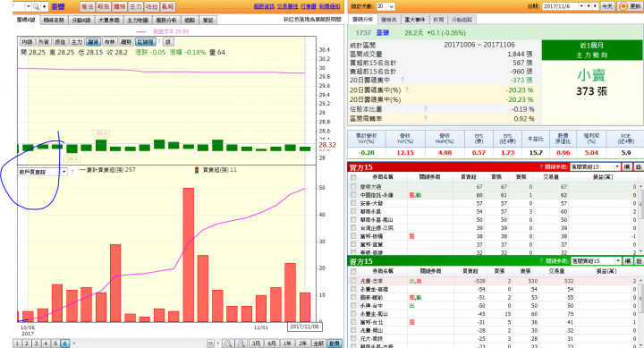This screenshot has height=348, width=644.
Task: Toggle the 融資 chart indicator
Action: [x=93, y=42]
